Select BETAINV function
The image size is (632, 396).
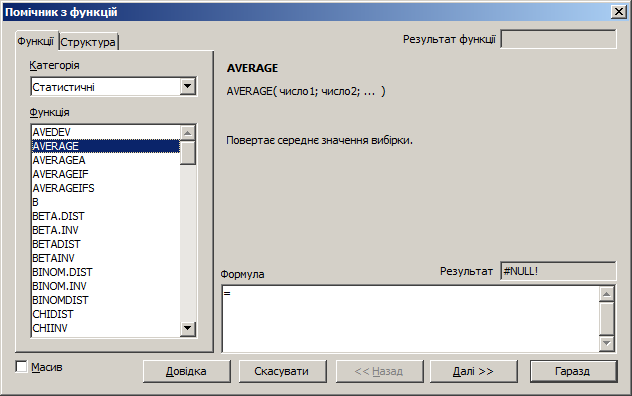(106, 258)
